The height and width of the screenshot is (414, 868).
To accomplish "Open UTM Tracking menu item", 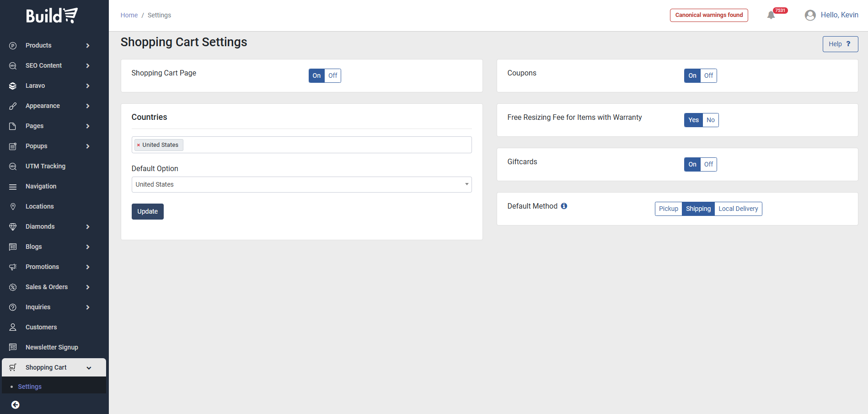I will click(x=54, y=167).
